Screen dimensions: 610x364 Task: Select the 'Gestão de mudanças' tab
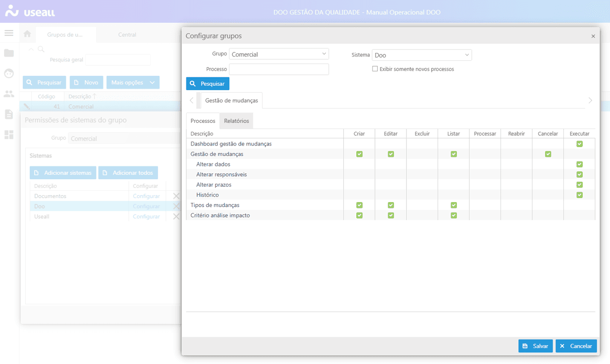tap(231, 101)
